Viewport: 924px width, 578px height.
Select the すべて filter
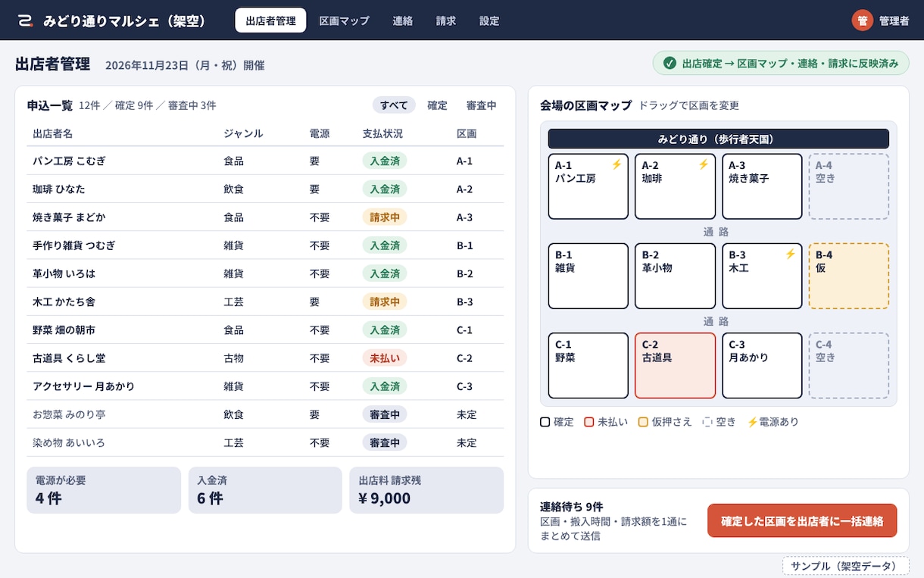pyautogui.click(x=394, y=105)
